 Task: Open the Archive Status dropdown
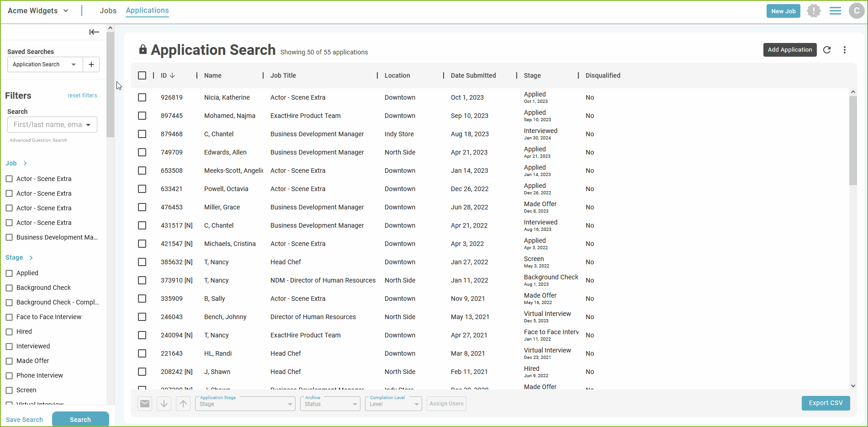click(x=330, y=404)
